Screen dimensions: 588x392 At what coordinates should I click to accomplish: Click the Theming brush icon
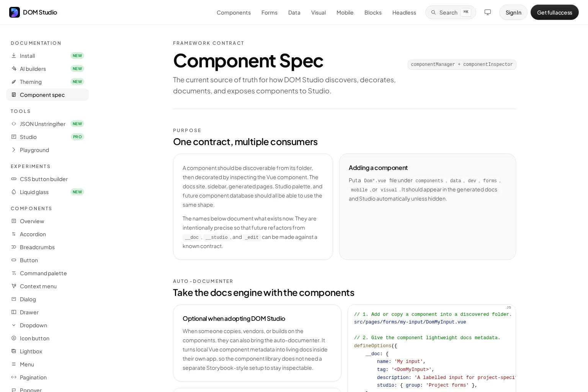(x=14, y=82)
